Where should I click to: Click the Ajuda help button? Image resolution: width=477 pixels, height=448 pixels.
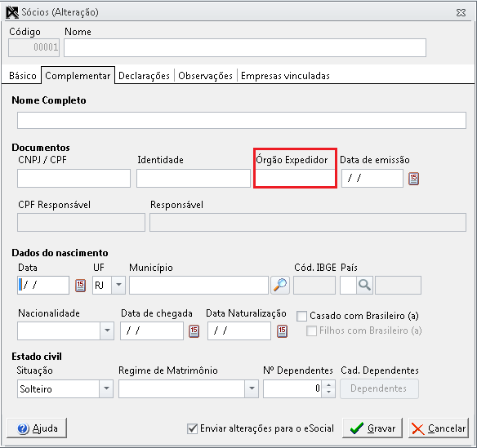tap(37, 428)
